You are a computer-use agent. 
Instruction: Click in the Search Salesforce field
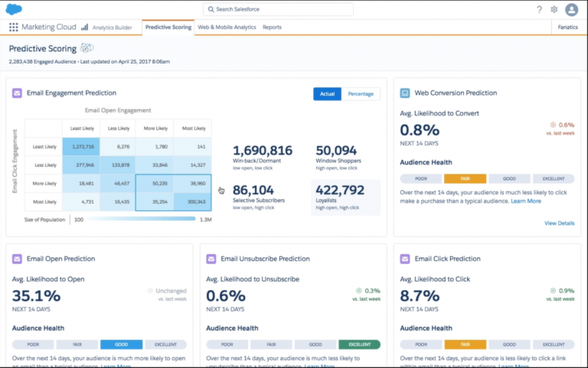278,9
